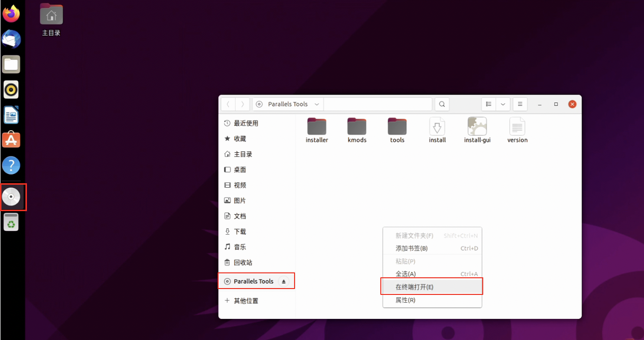This screenshot has width=644, height=340.
Task: Go back with the left arrow button
Action: 228,104
